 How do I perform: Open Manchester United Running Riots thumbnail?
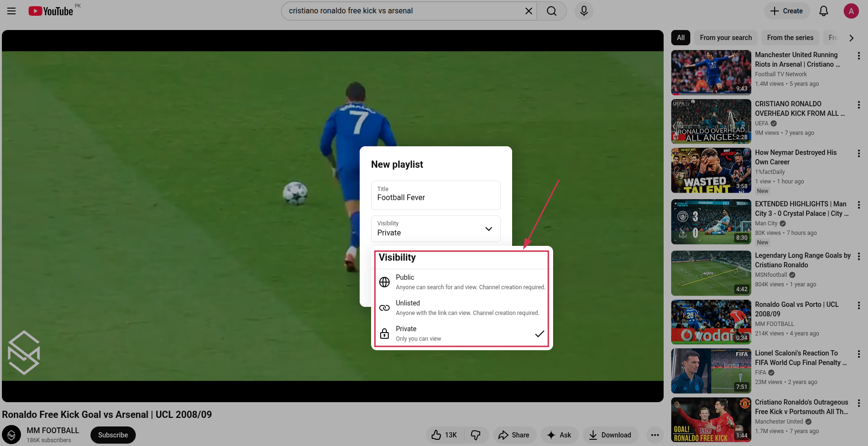[711, 72]
